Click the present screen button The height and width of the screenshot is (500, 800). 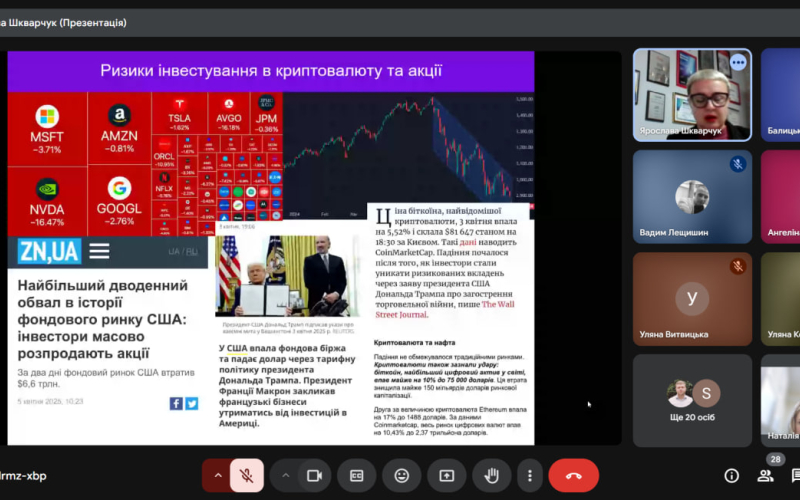point(446,476)
